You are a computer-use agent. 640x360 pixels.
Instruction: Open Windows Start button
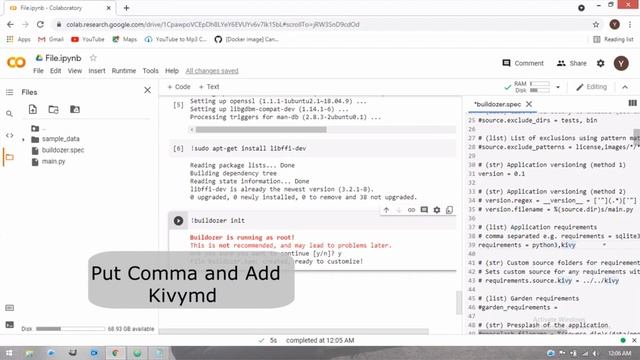[9, 353]
